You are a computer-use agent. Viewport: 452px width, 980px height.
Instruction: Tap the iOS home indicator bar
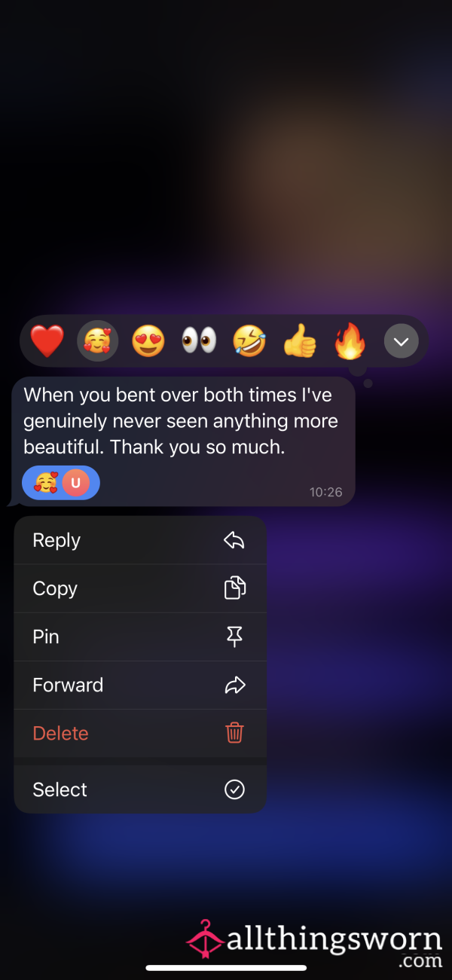coord(226,968)
